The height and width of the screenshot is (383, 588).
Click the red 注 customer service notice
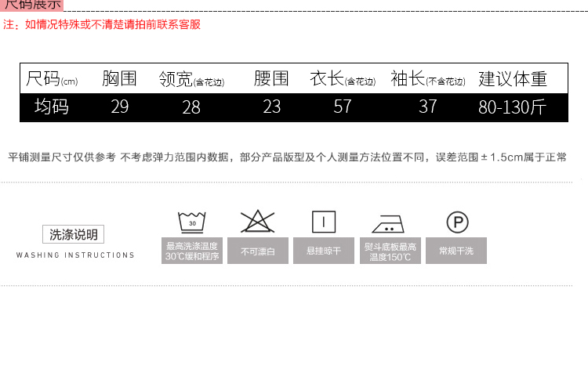tap(102, 24)
